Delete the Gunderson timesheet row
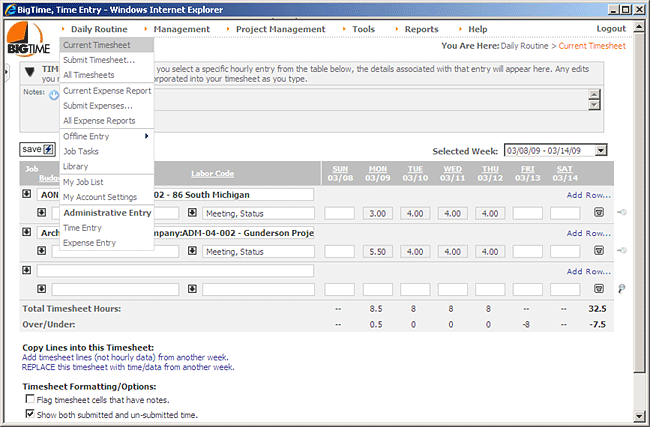Image resolution: width=650 pixels, height=427 pixels. [599, 250]
